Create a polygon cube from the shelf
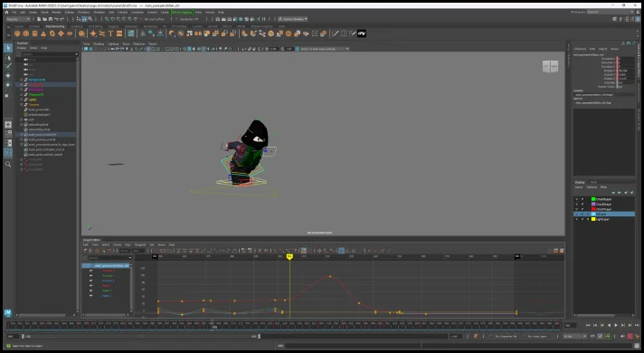Viewport: 644px width, 353px height. [x=26, y=33]
